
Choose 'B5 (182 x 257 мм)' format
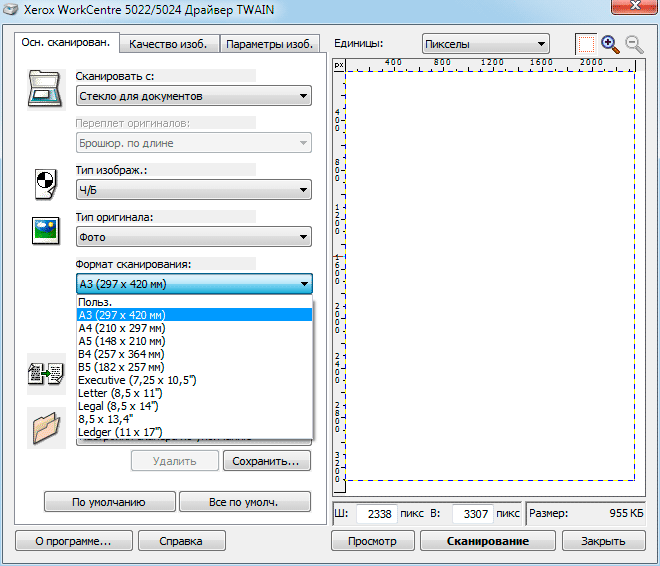coord(194,367)
